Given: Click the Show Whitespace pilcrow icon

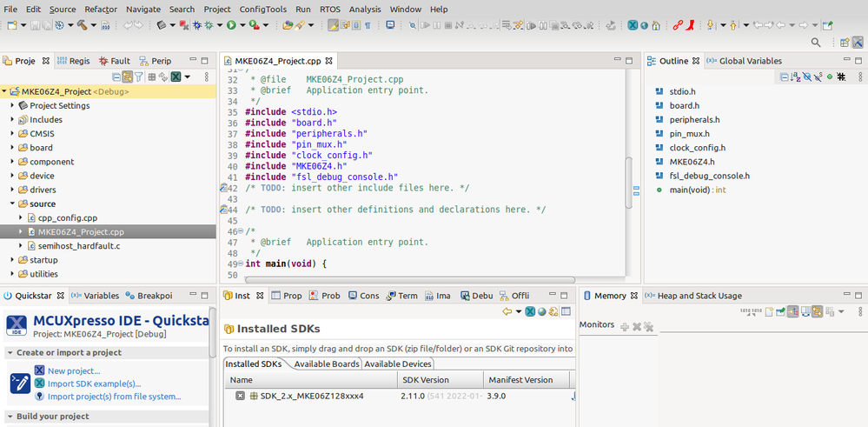Looking at the screenshot, I should 368,25.
